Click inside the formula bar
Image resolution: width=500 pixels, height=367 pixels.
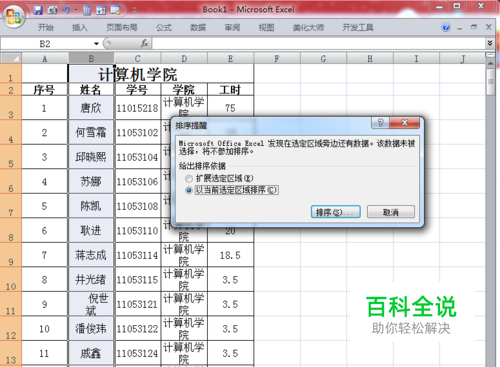coord(319,44)
